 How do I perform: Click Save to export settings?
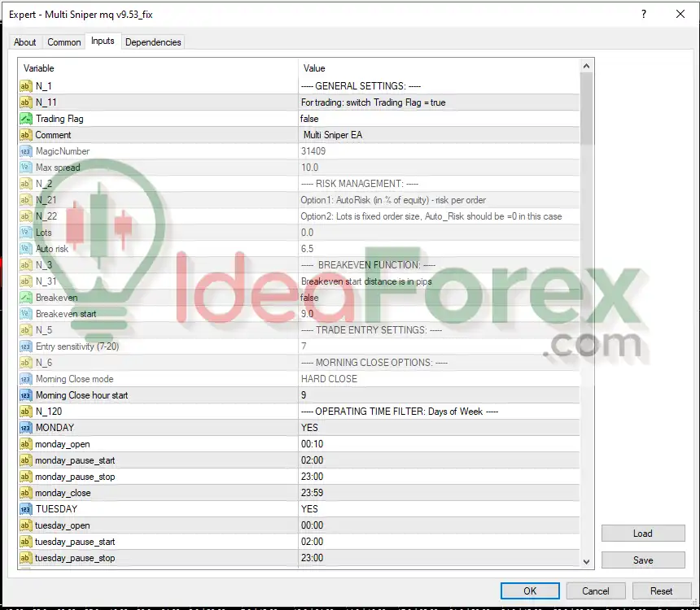pyautogui.click(x=643, y=560)
